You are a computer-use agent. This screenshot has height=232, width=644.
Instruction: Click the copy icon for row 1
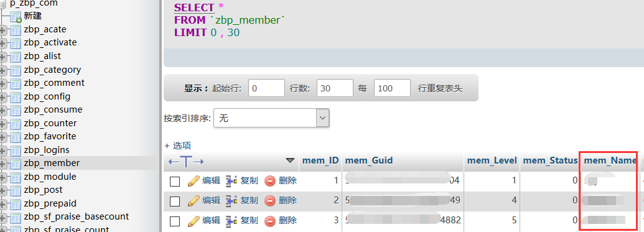tap(231, 180)
